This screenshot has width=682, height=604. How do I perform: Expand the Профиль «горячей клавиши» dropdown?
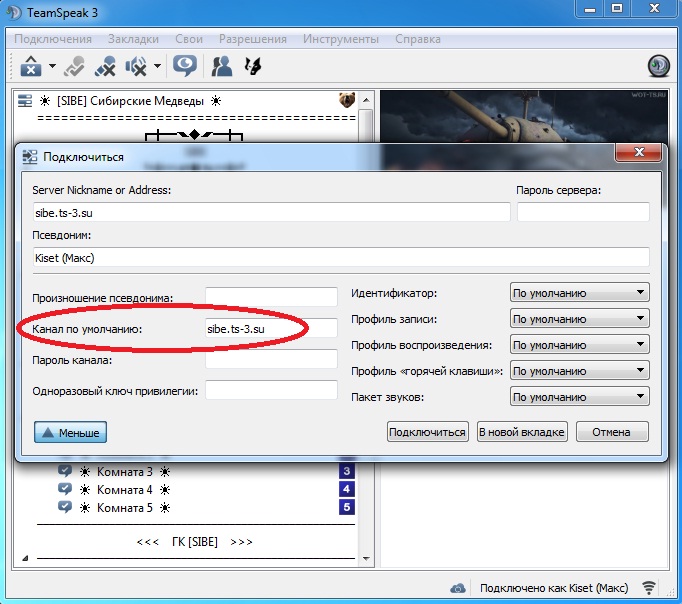click(579, 371)
